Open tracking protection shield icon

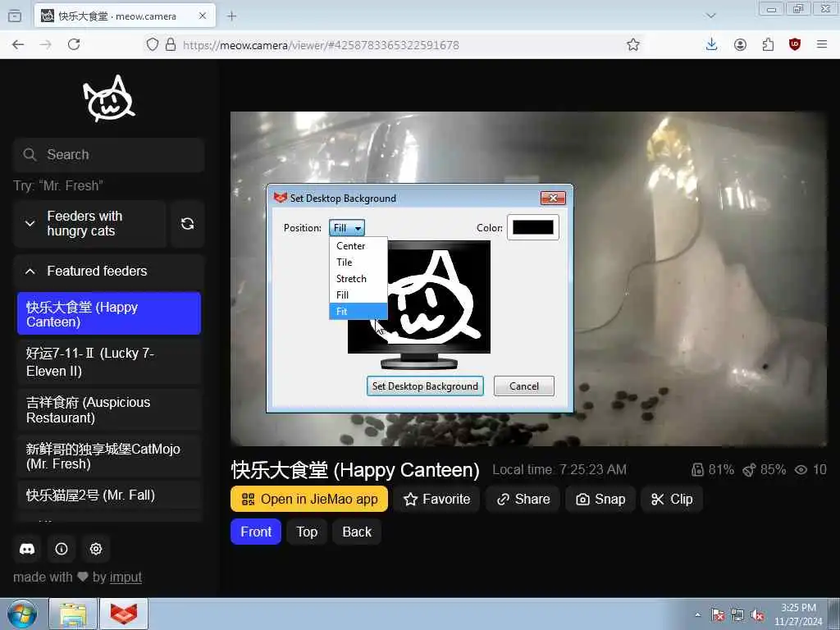click(x=153, y=44)
